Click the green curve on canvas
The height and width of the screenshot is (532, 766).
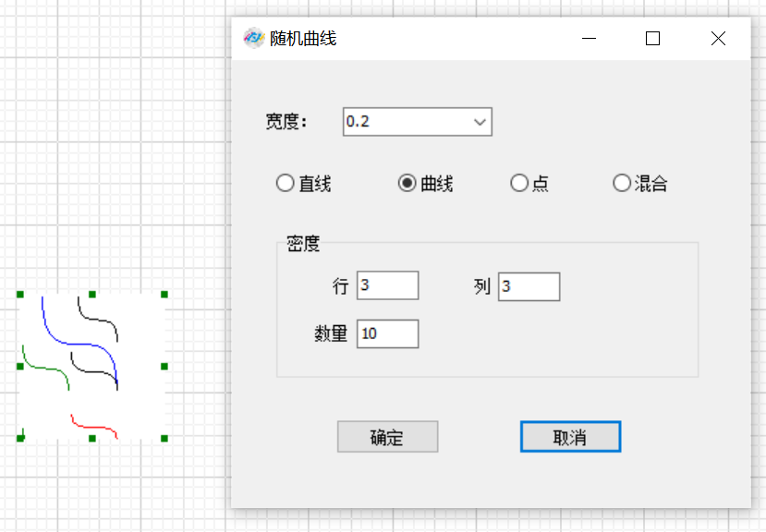coord(45,369)
